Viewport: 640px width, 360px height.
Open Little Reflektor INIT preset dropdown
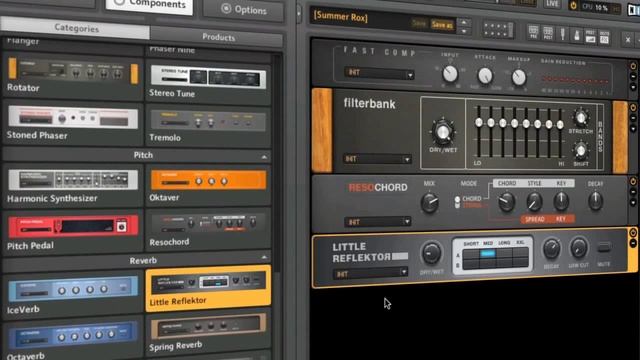(x=371, y=273)
